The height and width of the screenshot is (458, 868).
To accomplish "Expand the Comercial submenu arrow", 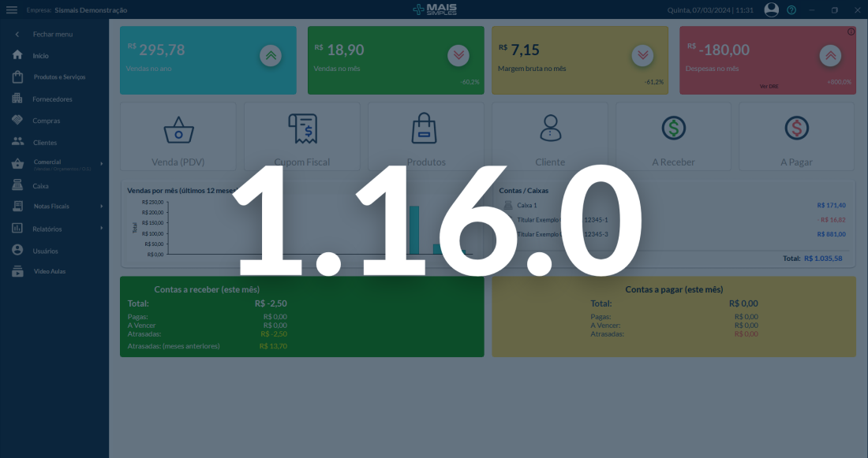I will [101, 164].
